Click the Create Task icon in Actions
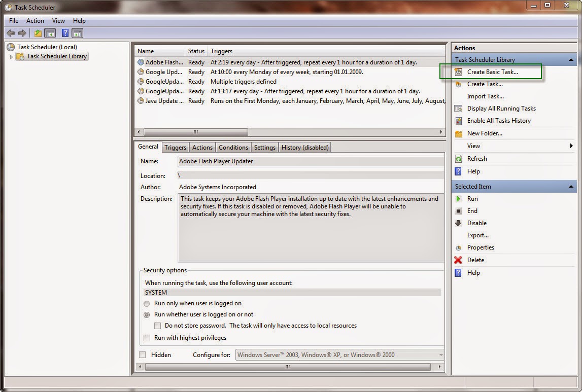Image resolution: width=582 pixels, height=392 pixels. [458, 84]
